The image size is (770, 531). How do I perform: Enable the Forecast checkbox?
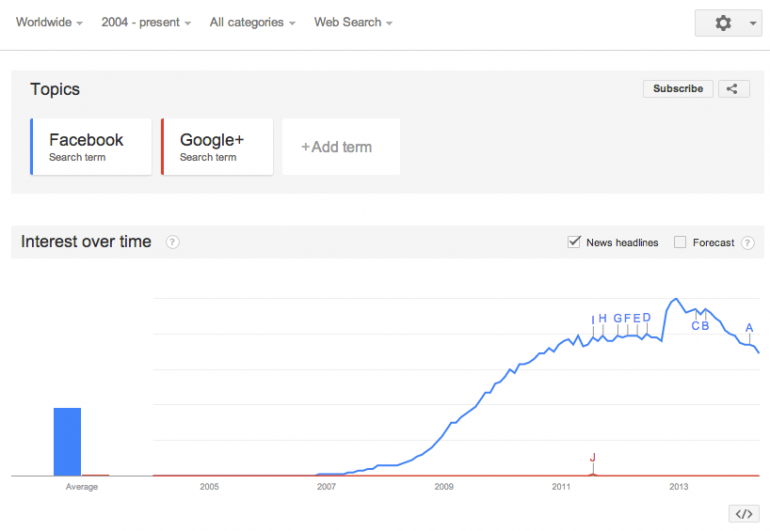(x=680, y=242)
